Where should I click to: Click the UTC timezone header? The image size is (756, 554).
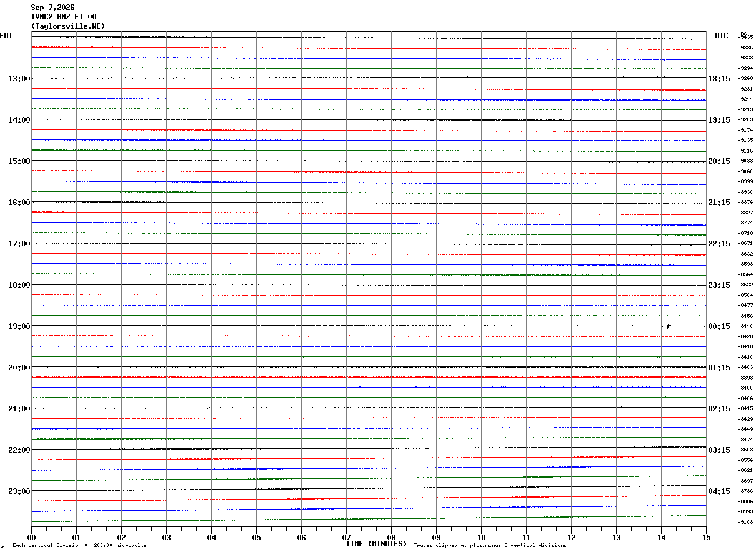click(722, 36)
